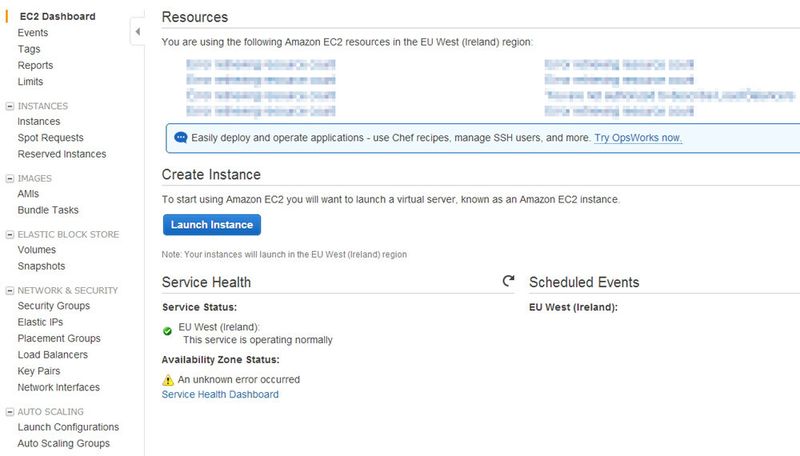Open Elastic IPs
This screenshot has height=456, width=800.
[40, 322]
